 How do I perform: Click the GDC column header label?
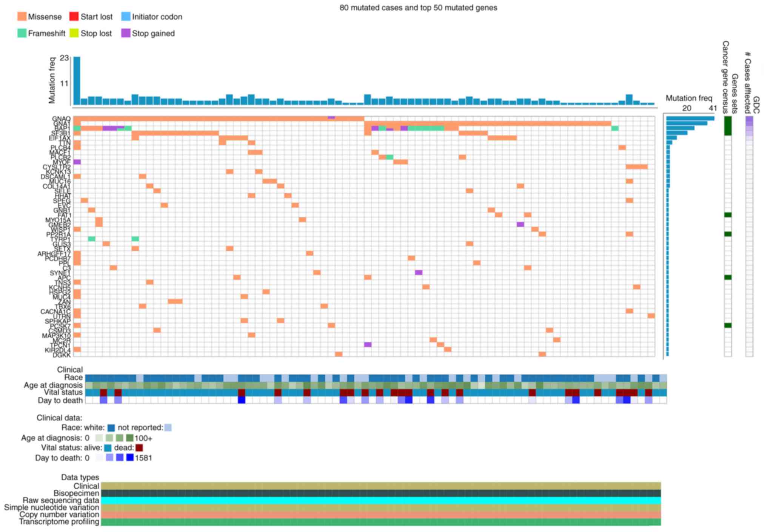pos(756,105)
